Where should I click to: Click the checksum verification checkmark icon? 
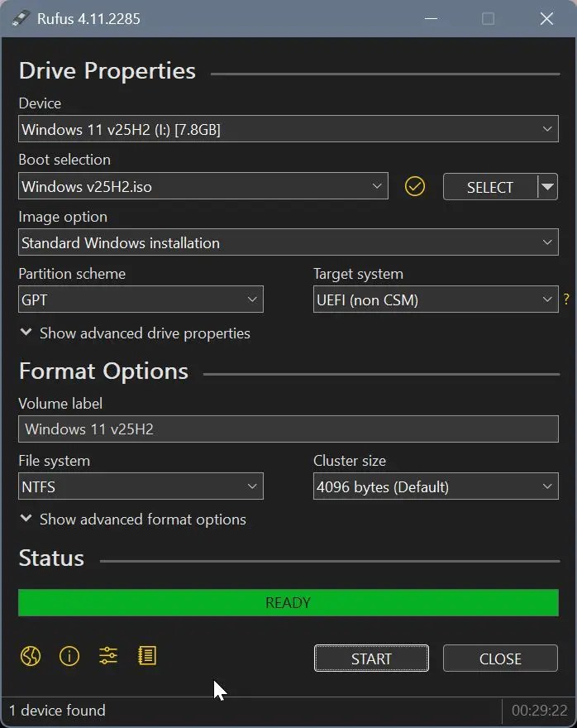click(415, 187)
